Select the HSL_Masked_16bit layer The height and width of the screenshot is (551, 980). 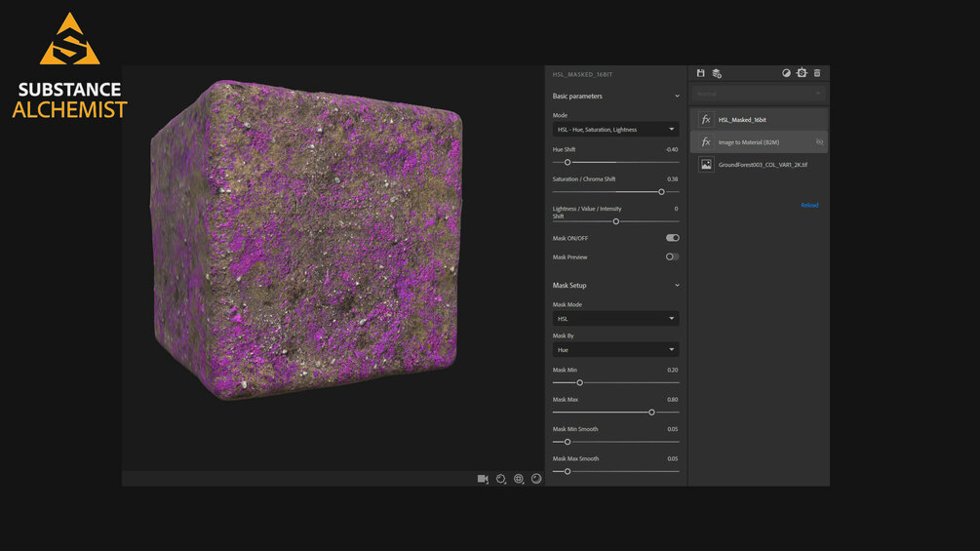(742, 119)
